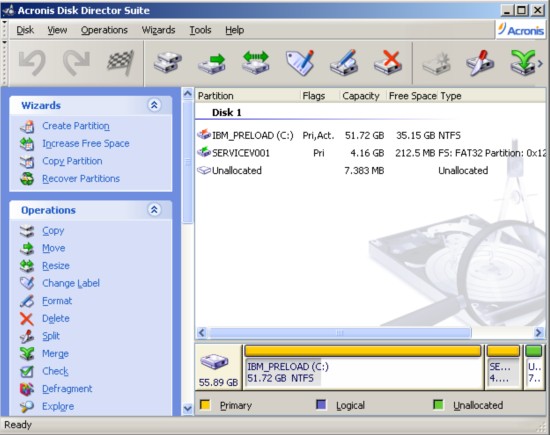
Task: Select IBM_PRELOAD block in disk map
Action: [x=363, y=367]
